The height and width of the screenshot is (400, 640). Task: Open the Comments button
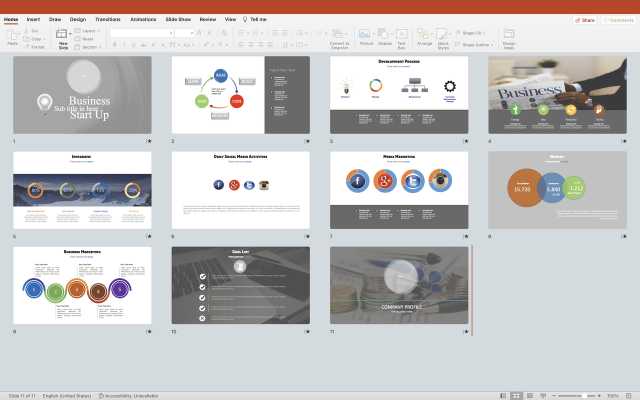pyautogui.click(x=618, y=19)
